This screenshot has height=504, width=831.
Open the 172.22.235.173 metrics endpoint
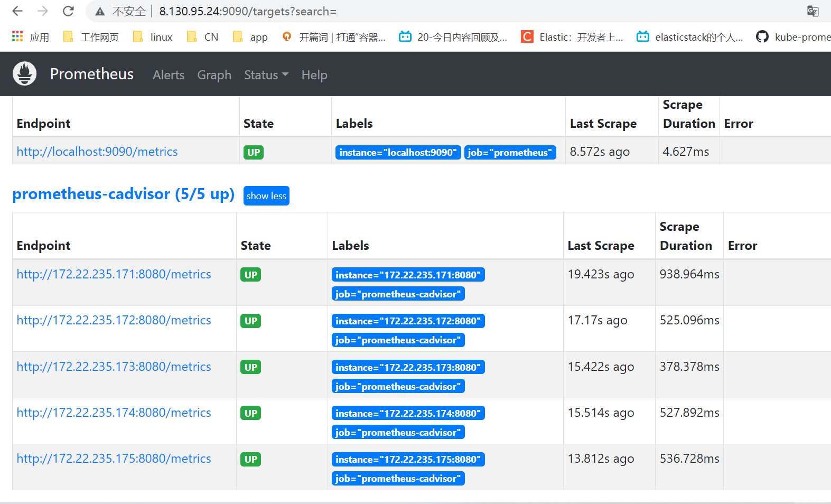click(x=114, y=367)
